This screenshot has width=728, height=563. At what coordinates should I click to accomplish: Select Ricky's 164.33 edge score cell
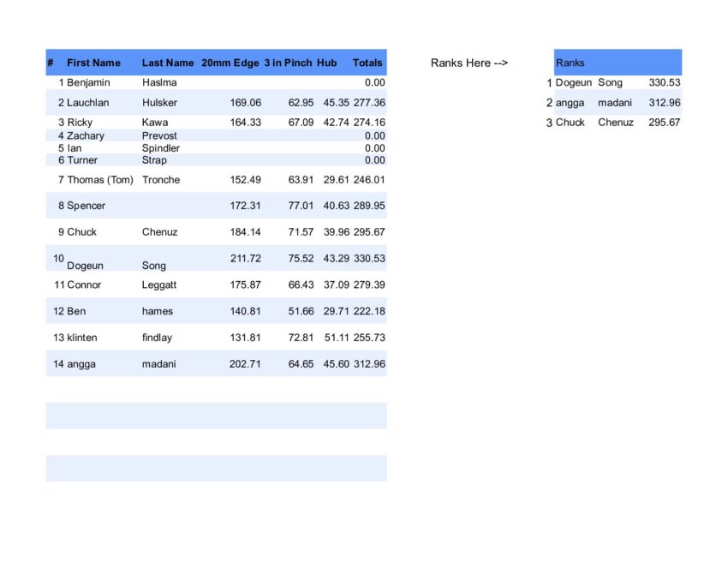[246, 123]
